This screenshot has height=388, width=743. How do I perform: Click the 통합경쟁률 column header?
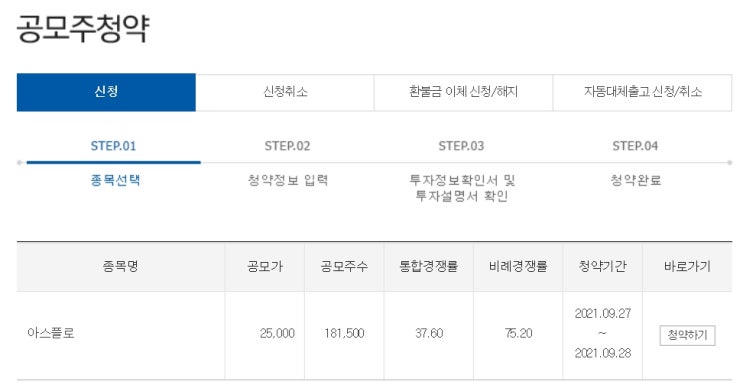click(429, 266)
